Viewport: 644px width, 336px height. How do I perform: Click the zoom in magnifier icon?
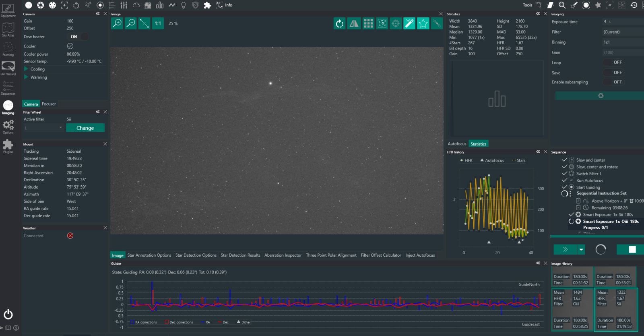(x=117, y=23)
